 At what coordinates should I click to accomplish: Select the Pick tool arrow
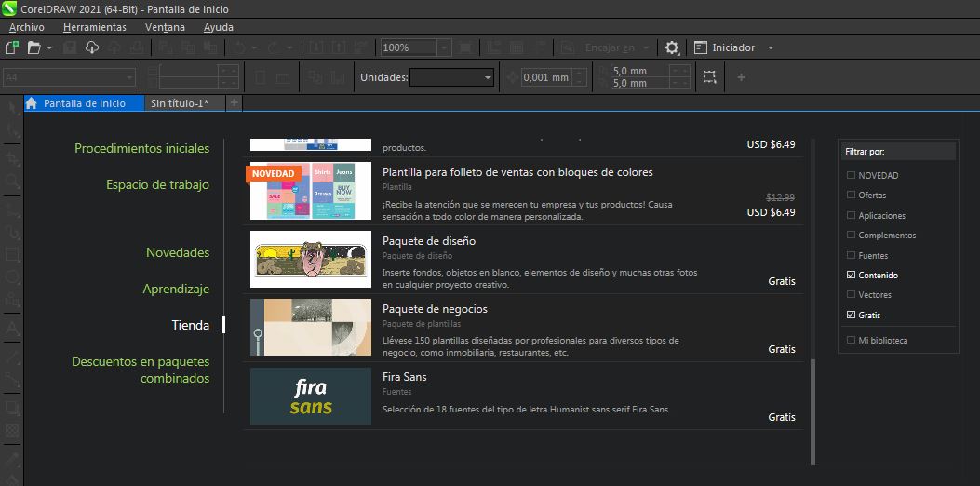coord(12,108)
